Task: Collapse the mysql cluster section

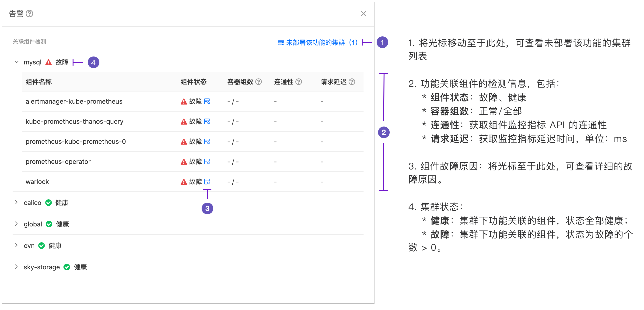Action: [17, 62]
